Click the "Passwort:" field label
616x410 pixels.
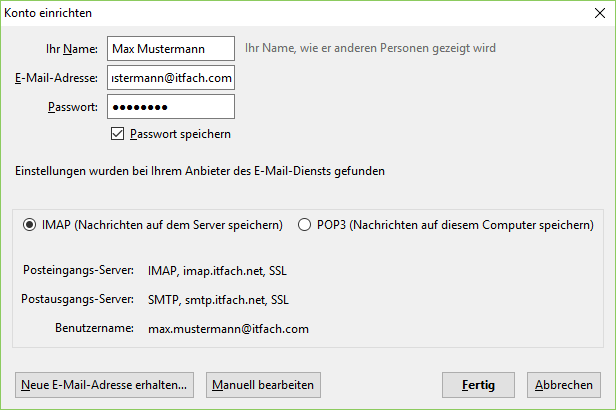pyautogui.click(x=72, y=106)
